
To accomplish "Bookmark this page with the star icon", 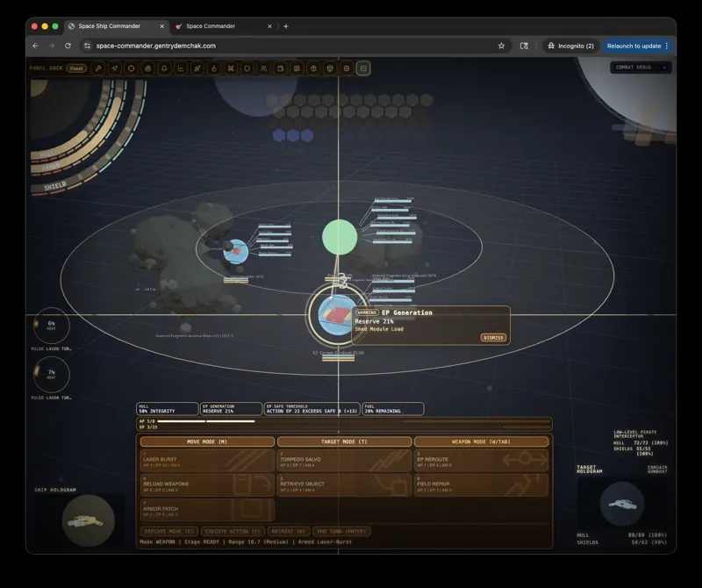I will [x=501, y=46].
